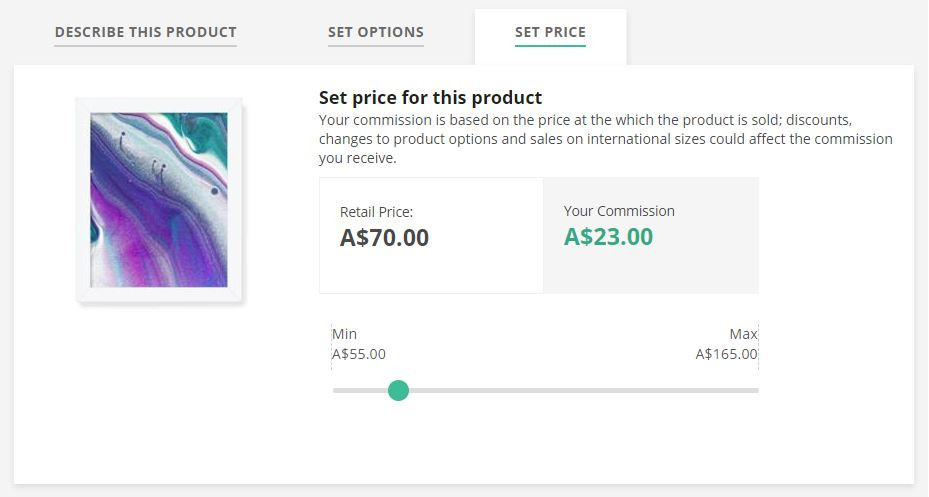Click the Your Commission label
This screenshot has width=929, height=497.
(619, 211)
